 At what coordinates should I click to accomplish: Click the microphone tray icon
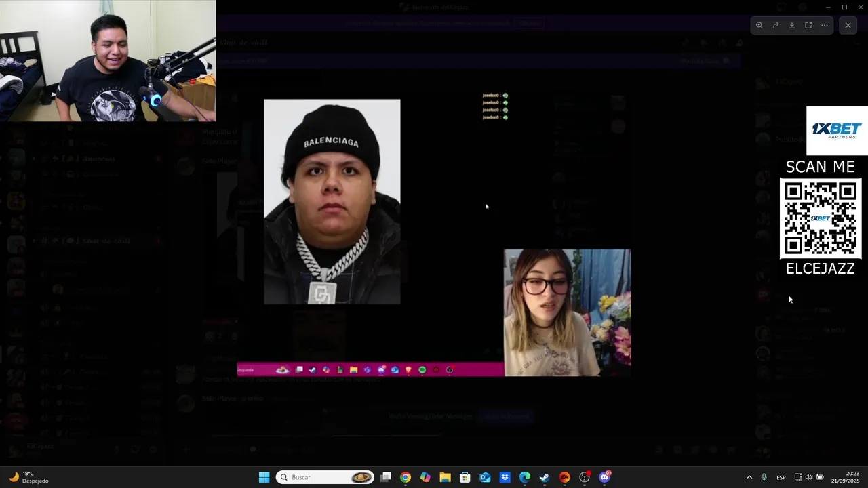[764, 477]
